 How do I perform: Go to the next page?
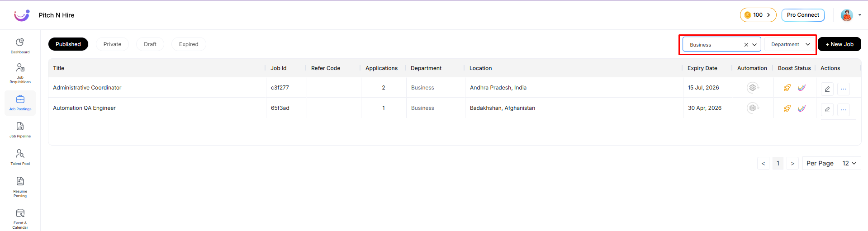pyautogui.click(x=792, y=163)
